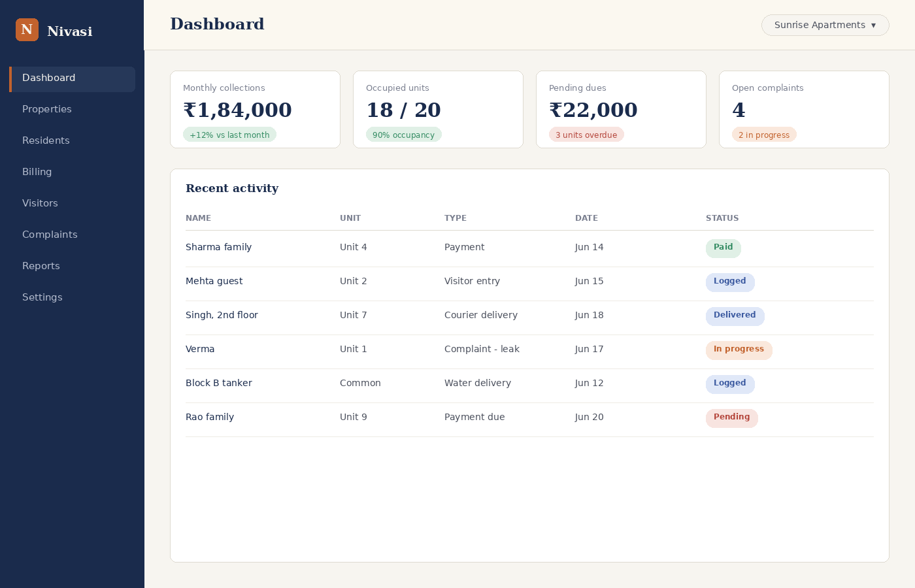Click the 90% occupancy badge
The image size is (915, 588).
(x=403, y=135)
